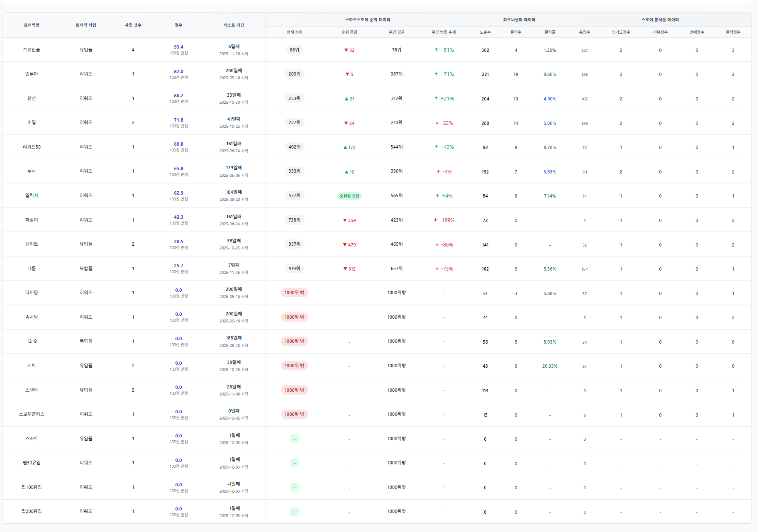Select the 펍50유입 traffic name

click(32, 463)
